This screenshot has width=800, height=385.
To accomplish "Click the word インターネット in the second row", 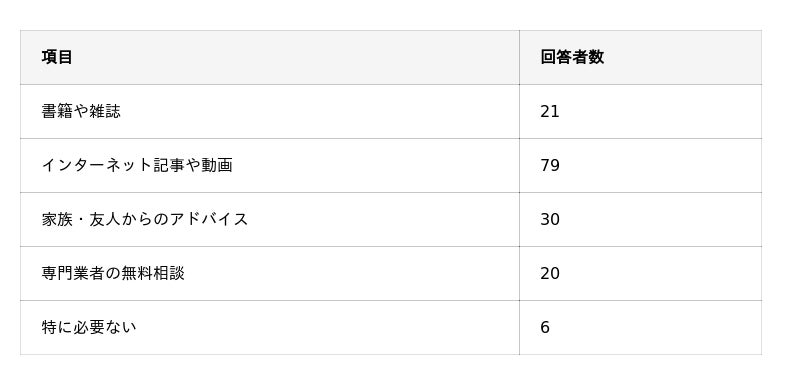I will (89, 165).
